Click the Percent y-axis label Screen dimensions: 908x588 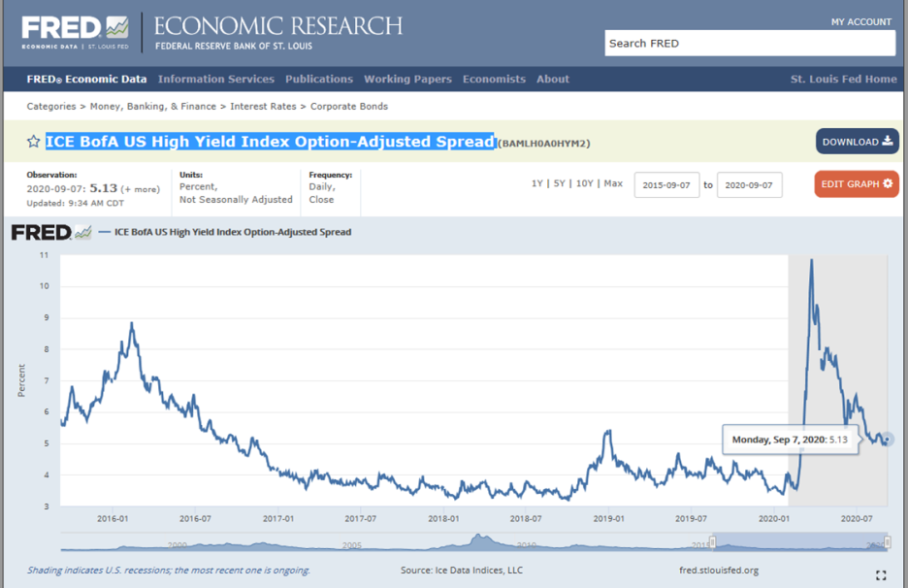[x=21, y=380]
